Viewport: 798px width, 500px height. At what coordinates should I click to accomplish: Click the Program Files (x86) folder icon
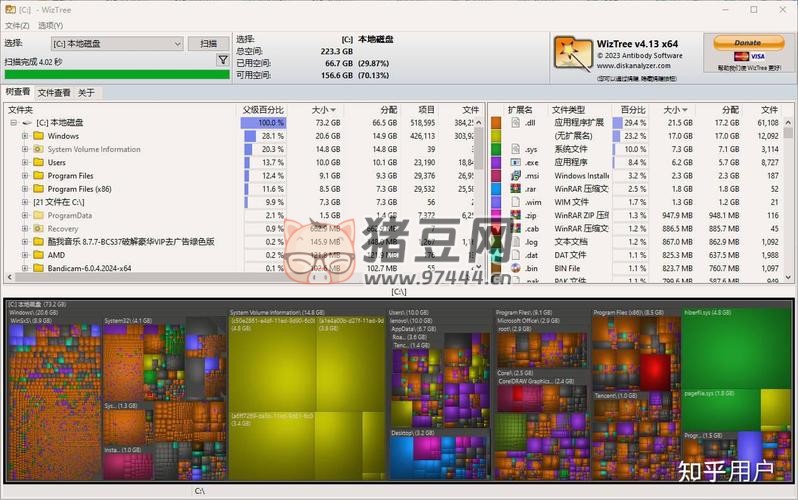pos(38,189)
